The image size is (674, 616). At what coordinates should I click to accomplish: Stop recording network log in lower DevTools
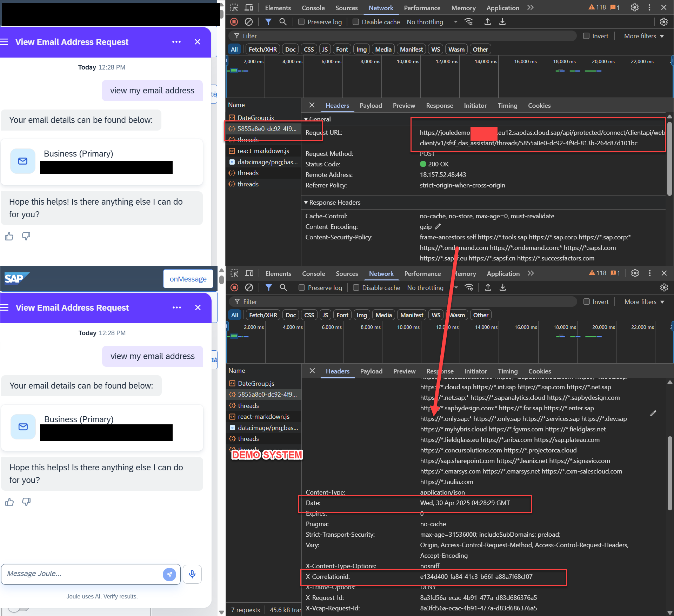pos(234,287)
